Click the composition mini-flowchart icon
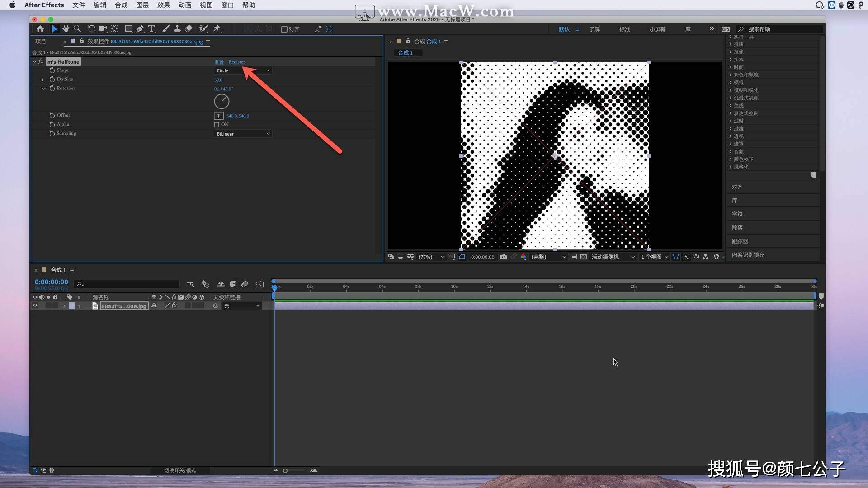 tap(190, 284)
